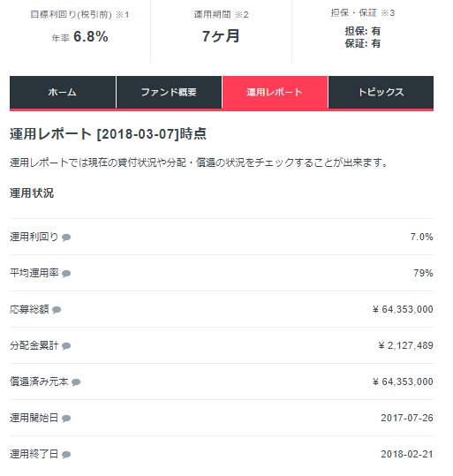Viewport: 453px width, 476px height.
Task: Click the tooltip bubble next to 平均運用率
Action: [66, 274]
